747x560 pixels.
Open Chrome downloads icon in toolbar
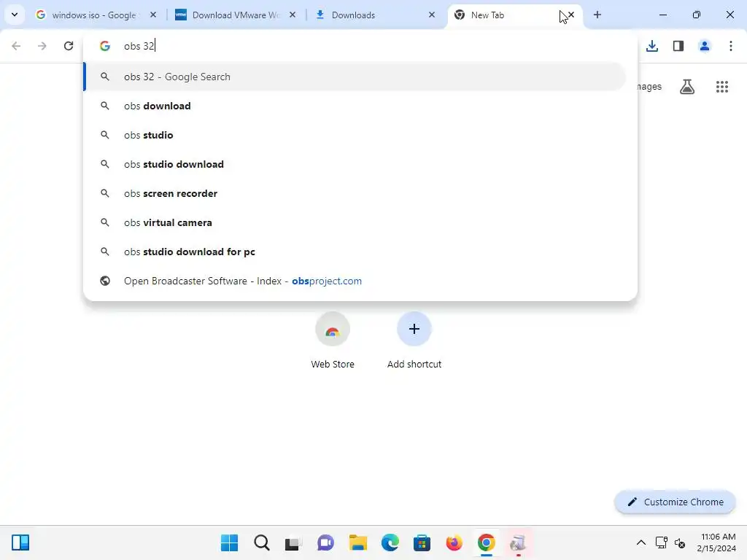pyautogui.click(x=652, y=46)
